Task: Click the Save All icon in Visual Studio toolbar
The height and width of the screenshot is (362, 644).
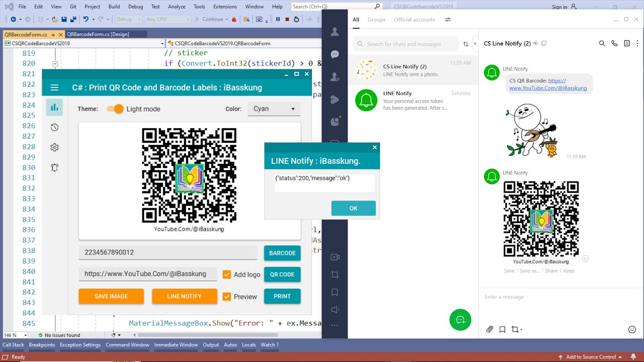Action: tap(73, 19)
